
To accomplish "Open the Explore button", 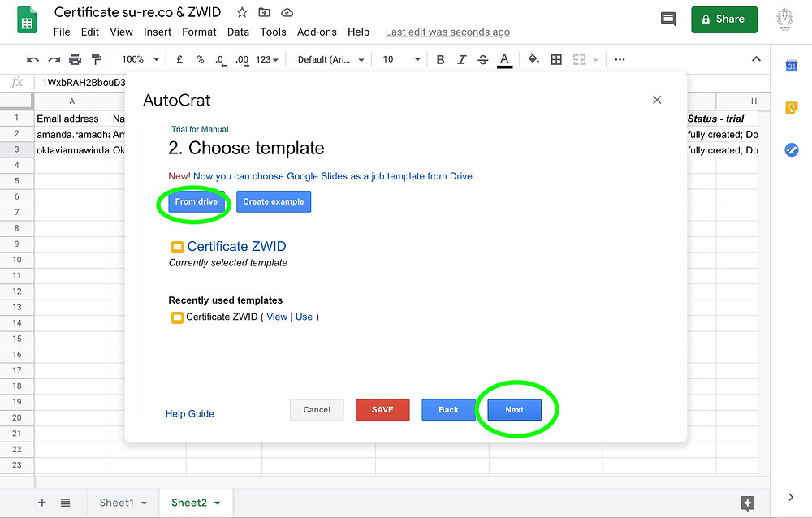I will coord(747,503).
